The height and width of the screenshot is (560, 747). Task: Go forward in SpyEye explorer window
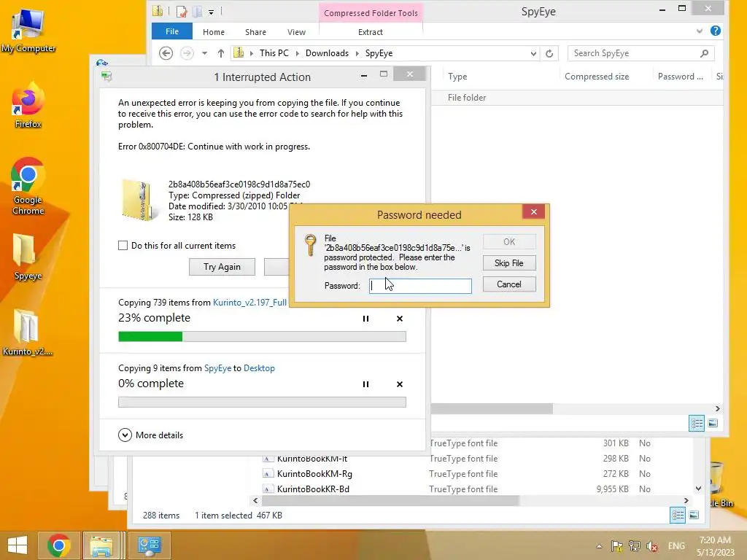tap(187, 53)
